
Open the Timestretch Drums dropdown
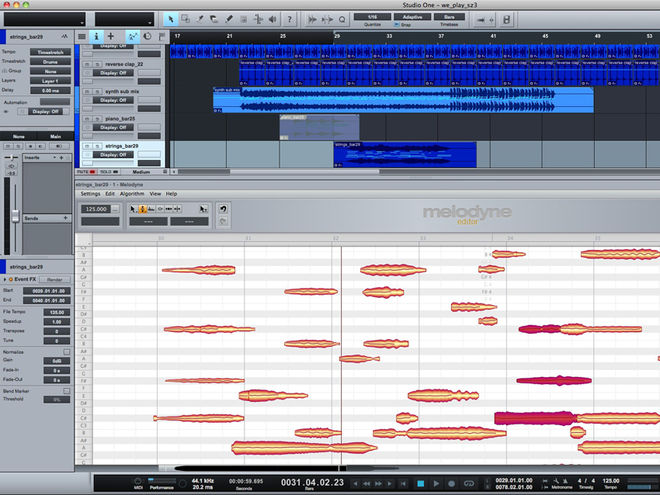pyautogui.click(x=51, y=61)
